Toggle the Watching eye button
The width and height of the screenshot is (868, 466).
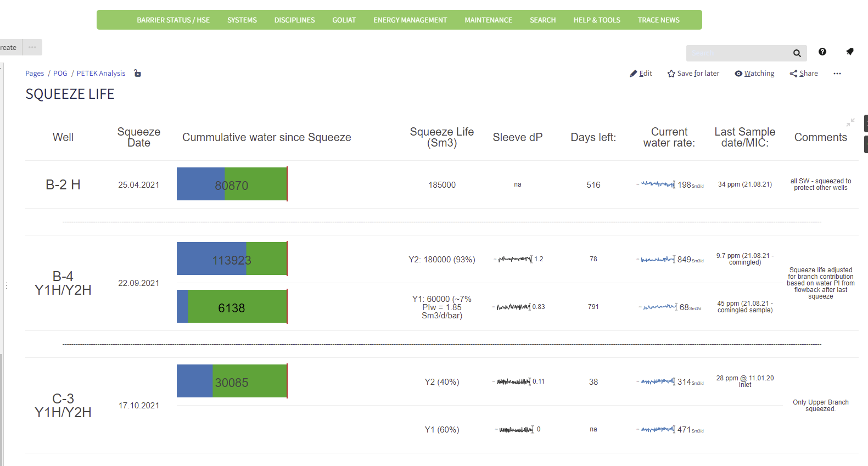tap(754, 74)
